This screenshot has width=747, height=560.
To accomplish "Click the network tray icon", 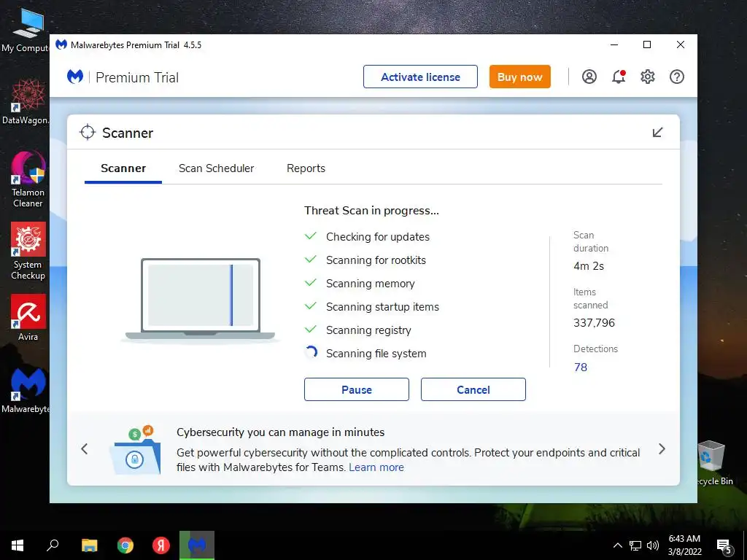I will pyautogui.click(x=635, y=545).
